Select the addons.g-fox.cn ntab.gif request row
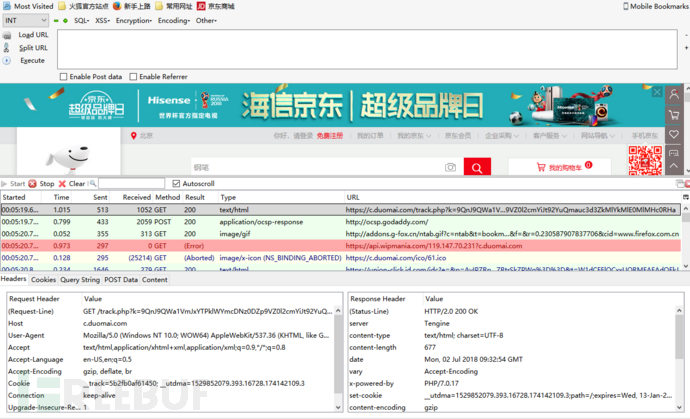This screenshot has width=690, height=419. pyautogui.click(x=341, y=234)
